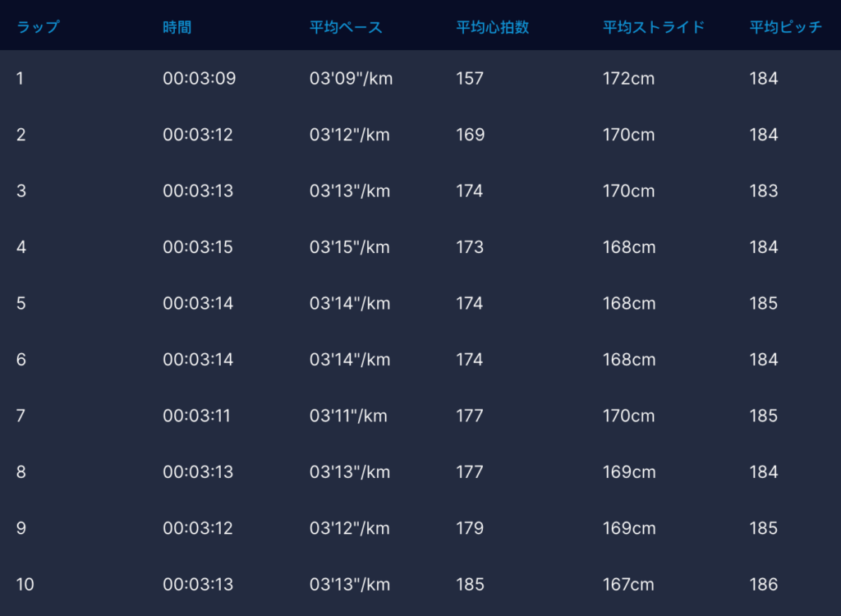Click the 平均ペース column header
The image size is (841, 616).
(346, 27)
